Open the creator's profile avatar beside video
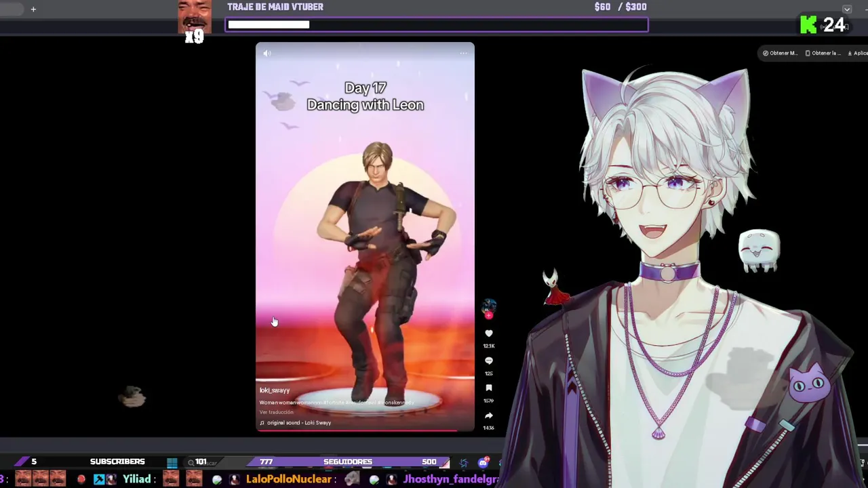Viewport: 868px width, 488px height. tap(489, 307)
